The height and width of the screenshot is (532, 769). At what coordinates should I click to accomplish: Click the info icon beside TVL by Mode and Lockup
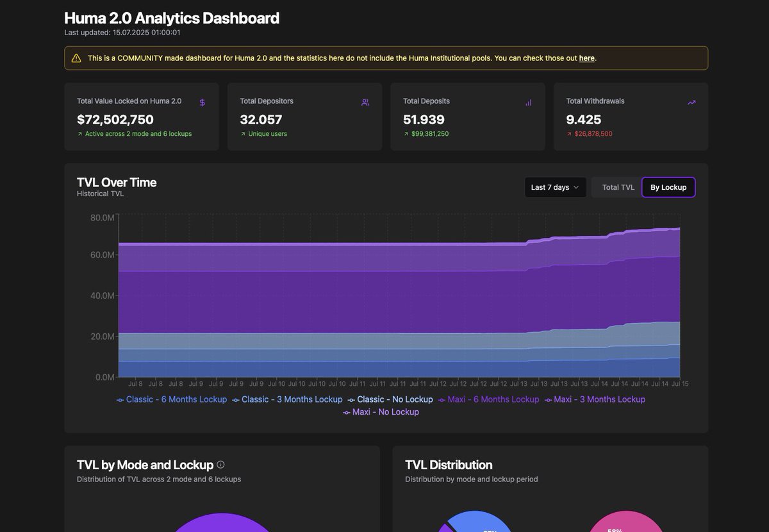tap(220, 465)
